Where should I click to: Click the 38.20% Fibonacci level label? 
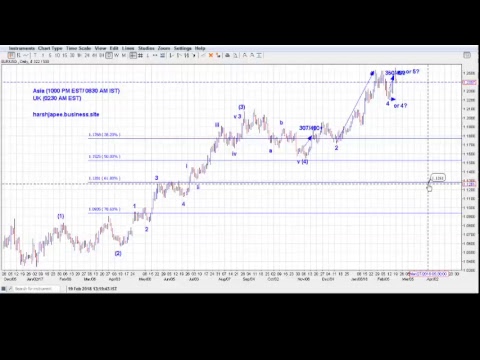click(x=104, y=135)
